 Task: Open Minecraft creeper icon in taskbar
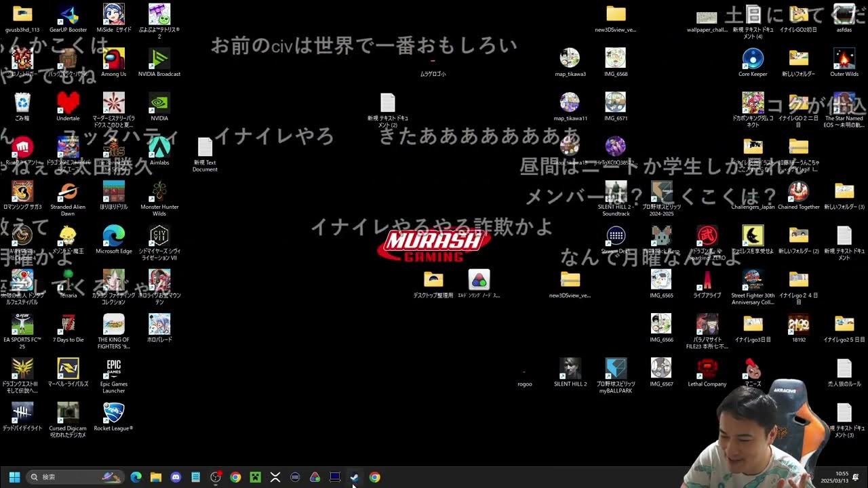255,477
